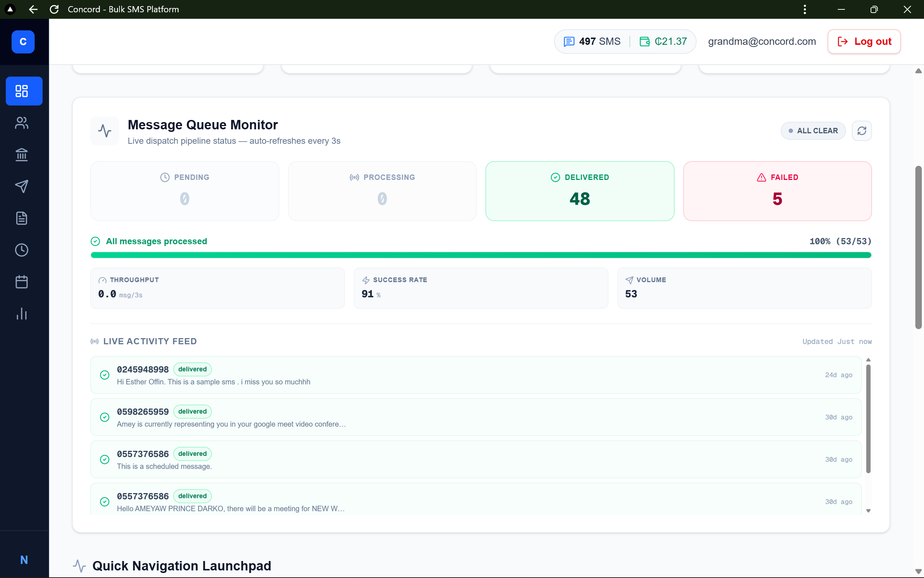Open the Delivered 48 card
The width and height of the screenshot is (924, 578).
[580, 191]
